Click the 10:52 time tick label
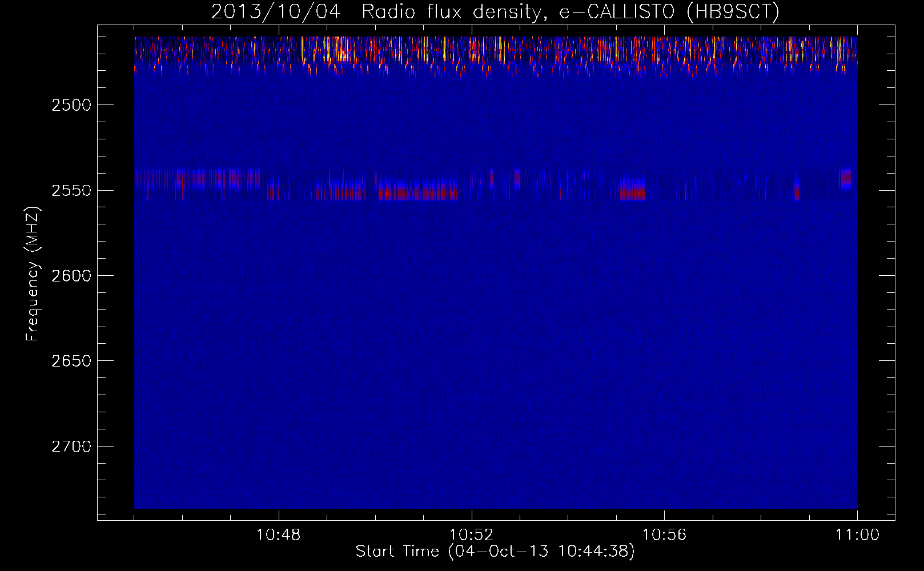Screen dimensions: 924x571 click(x=471, y=535)
